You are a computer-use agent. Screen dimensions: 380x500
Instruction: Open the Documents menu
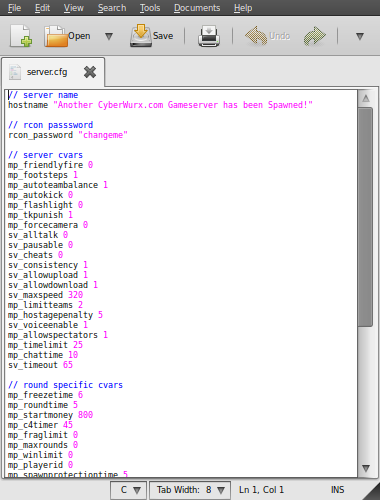tap(197, 8)
